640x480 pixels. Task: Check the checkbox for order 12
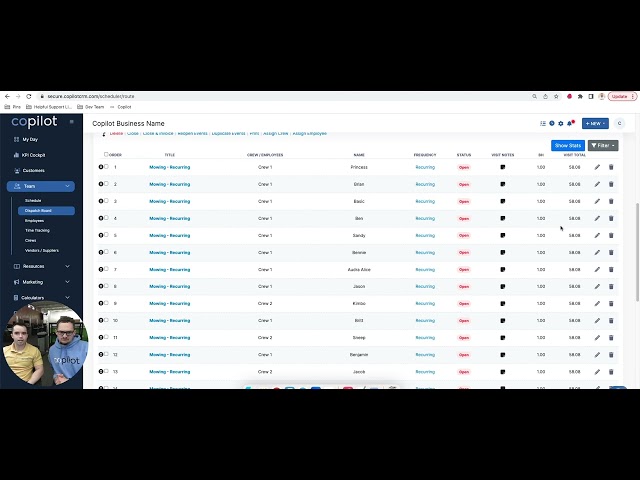coord(106,354)
